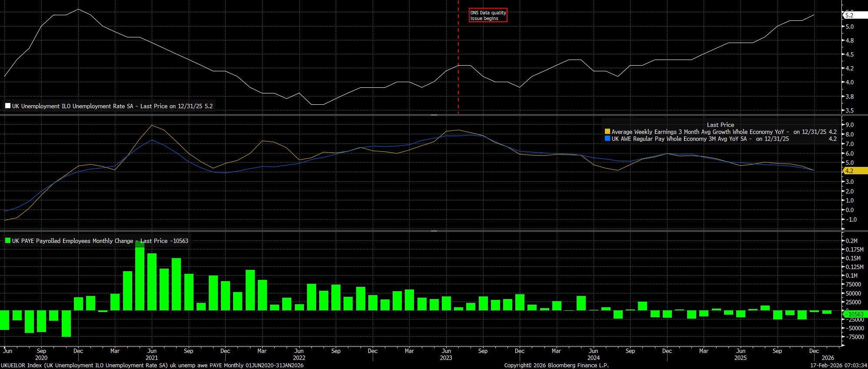Click the divider handle above the payroll panel
Viewport: 868px width, 369px height.
434,231
